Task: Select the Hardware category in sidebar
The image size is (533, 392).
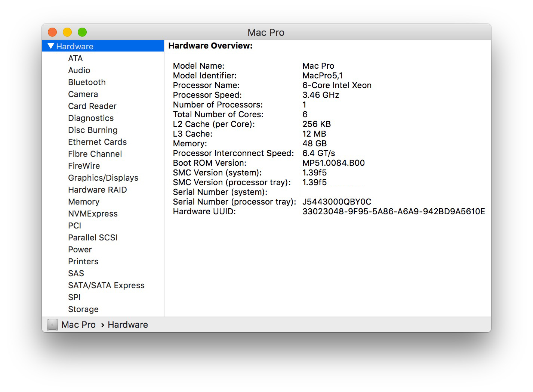Action: coord(103,46)
